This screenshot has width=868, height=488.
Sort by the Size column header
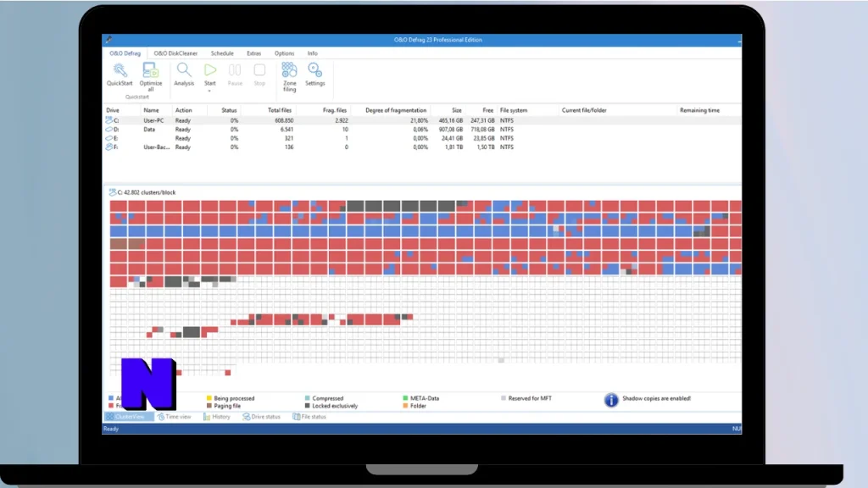pyautogui.click(x=456, y=110)
